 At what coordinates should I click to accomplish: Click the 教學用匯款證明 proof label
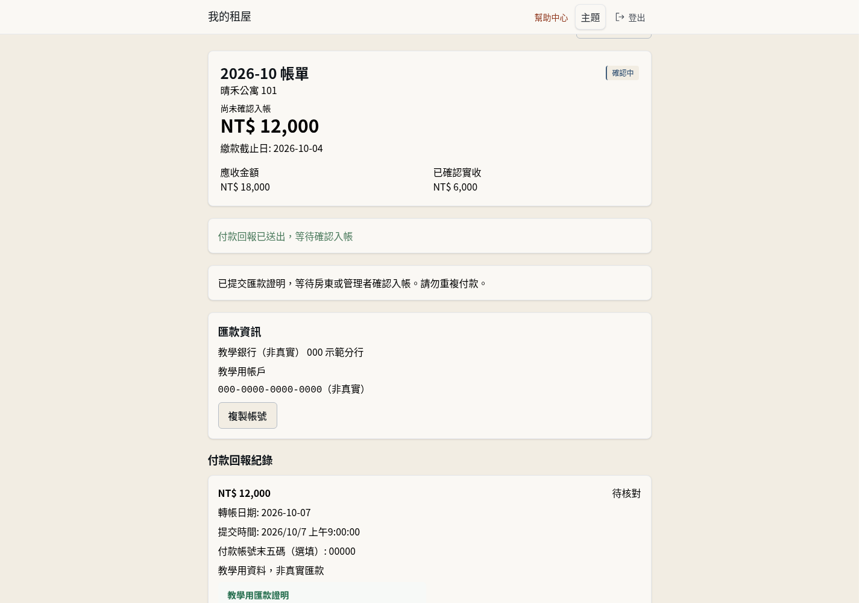258,595
